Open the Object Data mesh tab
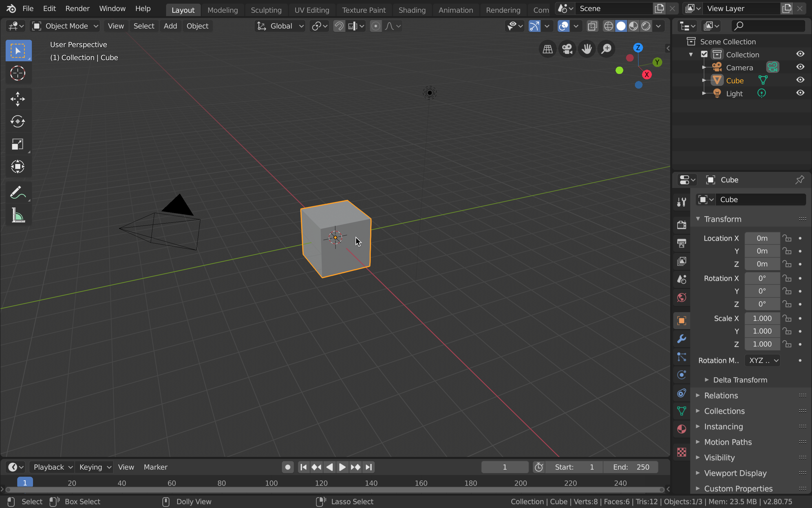Screen dimensions: 812x508 pyautogui.click(x=681, y=411)
